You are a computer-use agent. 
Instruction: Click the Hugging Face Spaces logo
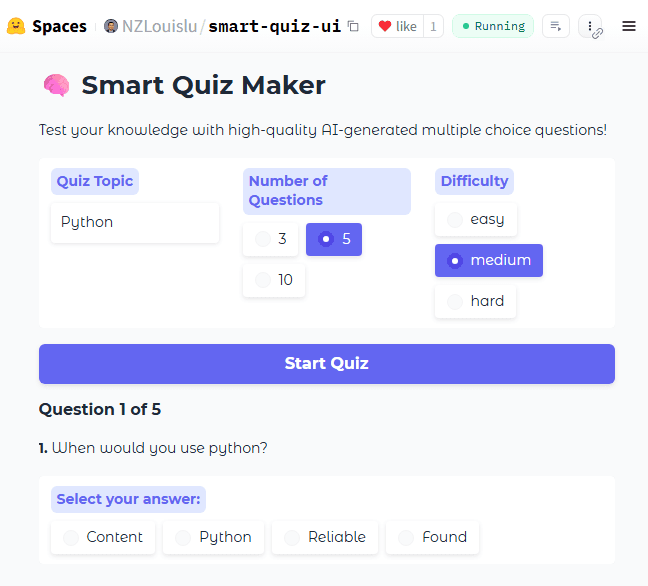tap(16, 26)
